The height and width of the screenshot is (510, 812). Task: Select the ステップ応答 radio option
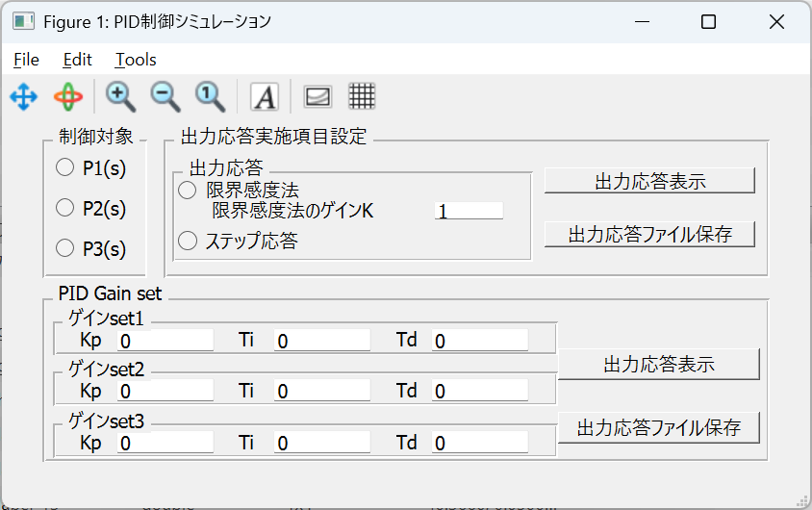[188, 241]
